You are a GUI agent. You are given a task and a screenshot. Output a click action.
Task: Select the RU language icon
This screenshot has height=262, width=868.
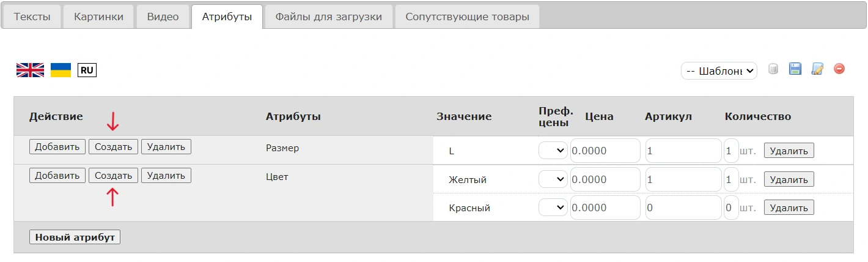(87, 70)
